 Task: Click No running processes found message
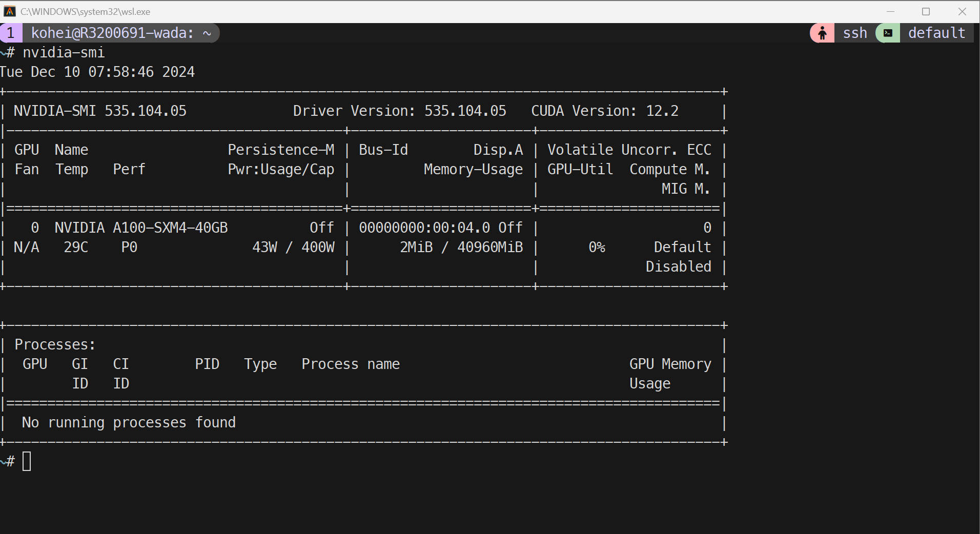pos(129,422)
